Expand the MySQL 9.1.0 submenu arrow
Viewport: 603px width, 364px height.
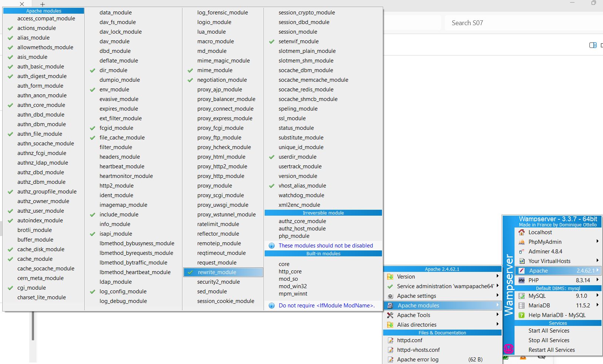pyautogui.click(x=597, y=295)
